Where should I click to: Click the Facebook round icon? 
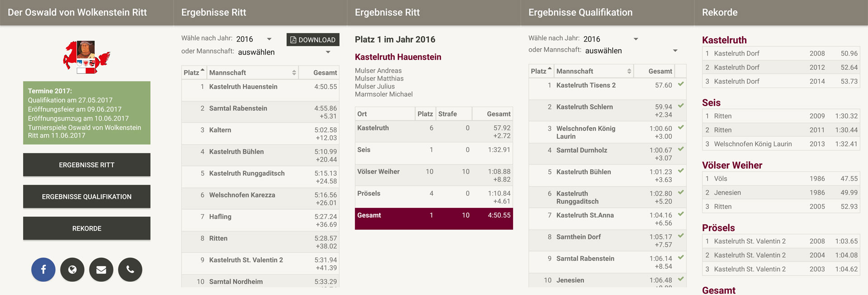tap(43, 270)
